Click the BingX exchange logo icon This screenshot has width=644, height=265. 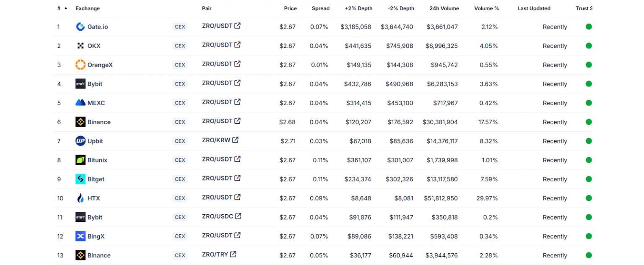[80, 236]
